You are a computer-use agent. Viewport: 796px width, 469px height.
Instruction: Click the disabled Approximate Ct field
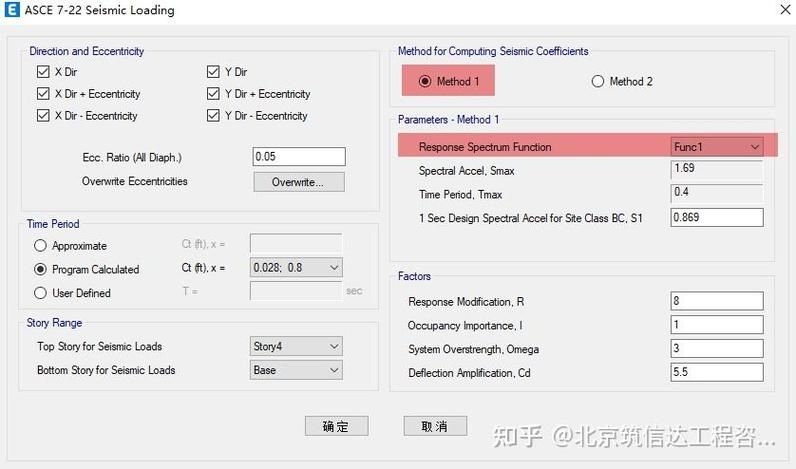pyautogui.click(x=296, y=244)
